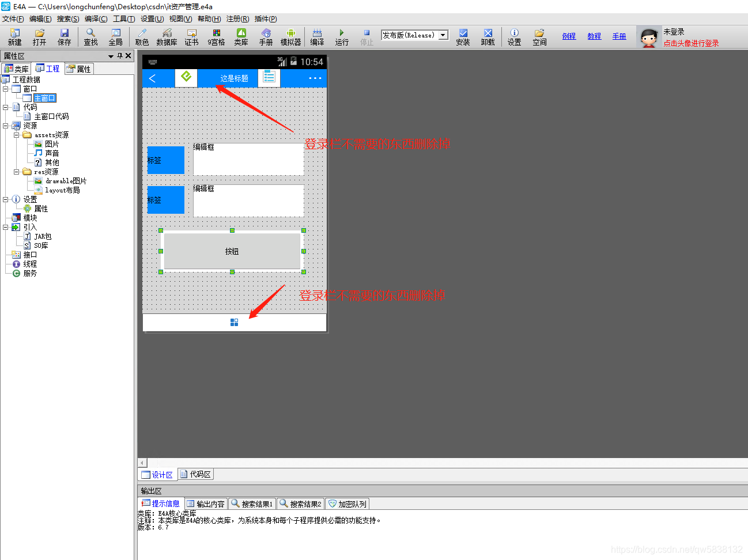Select the drawable图片 tree item
Screen dimensions: 748x560
tap(66, 181)
